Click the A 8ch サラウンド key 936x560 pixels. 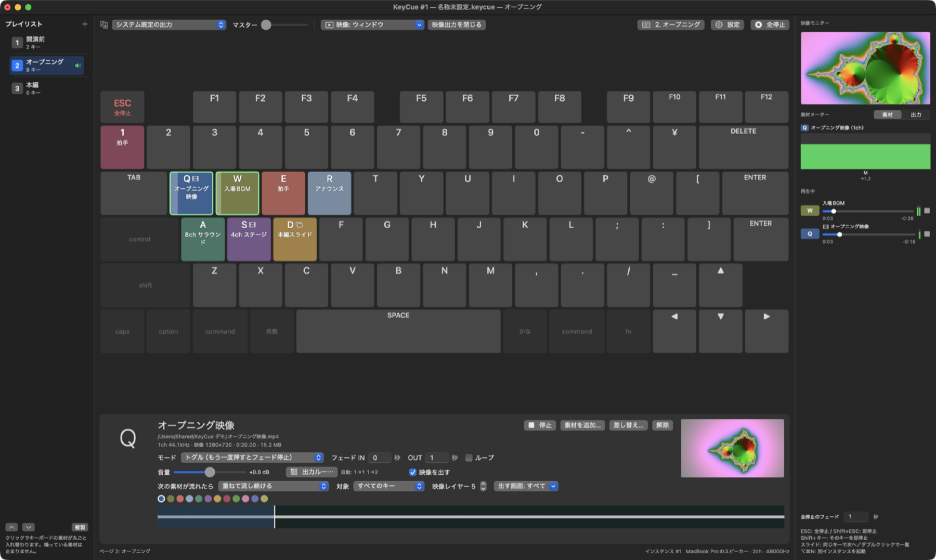tap(203, 239)
